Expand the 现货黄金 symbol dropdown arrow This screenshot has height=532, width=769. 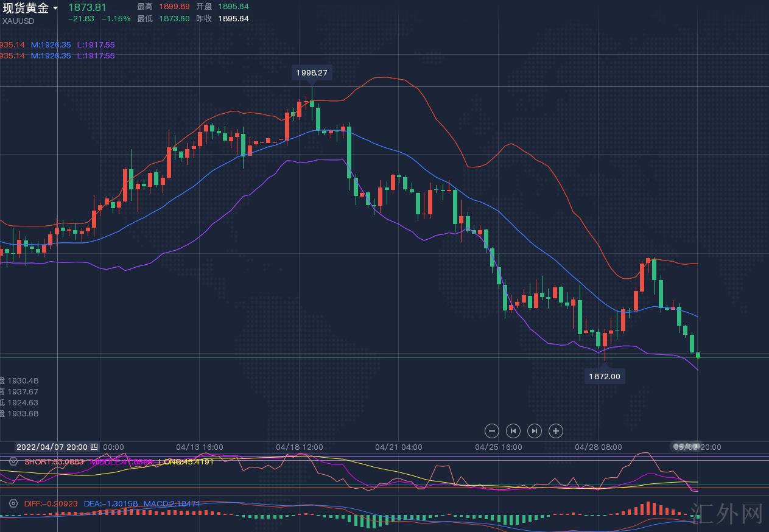(x=55, y=8)
